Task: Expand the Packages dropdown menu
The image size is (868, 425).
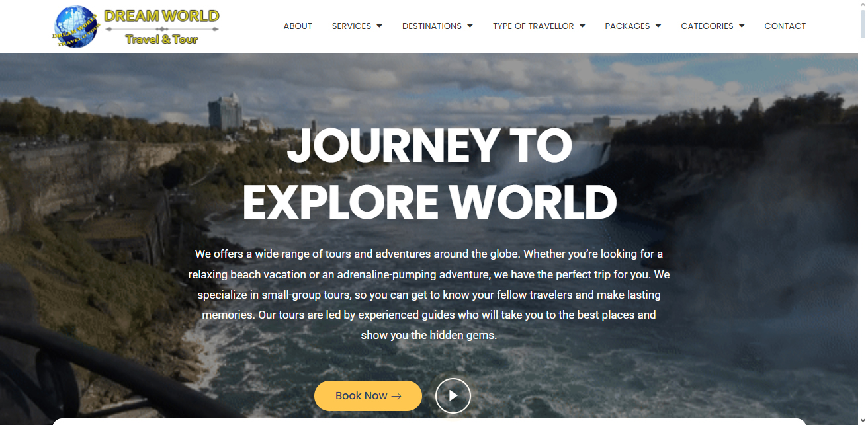Action: [x=633, y=26]
